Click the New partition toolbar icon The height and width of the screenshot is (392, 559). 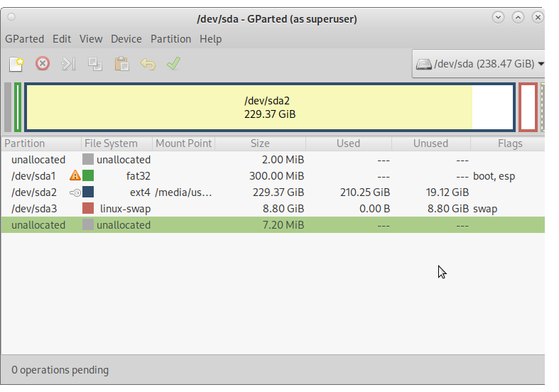pos(16,64)
